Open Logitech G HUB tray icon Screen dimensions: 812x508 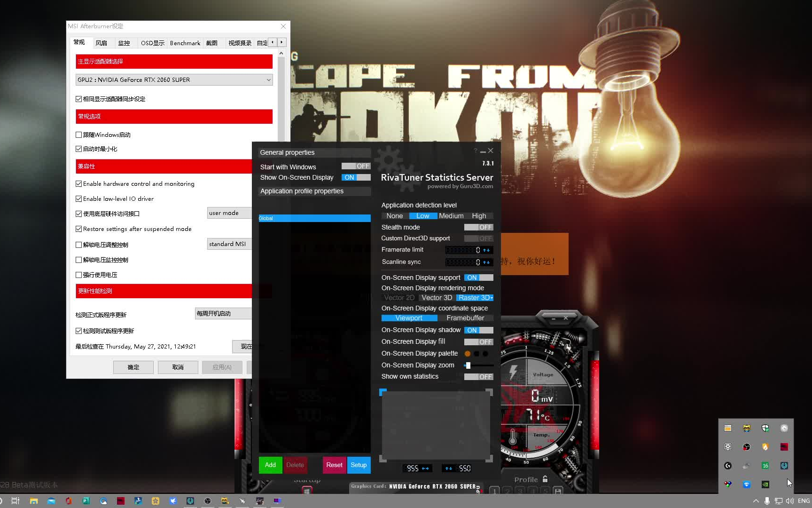click(728, 466)
